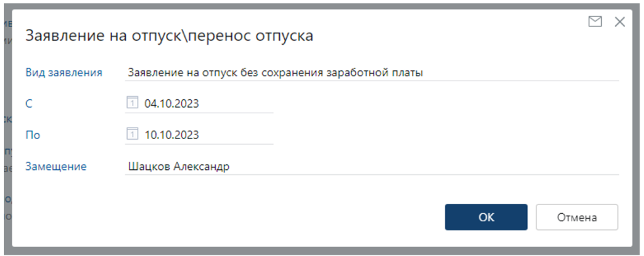Open the calendar picker for the С date

coord(132,103)
